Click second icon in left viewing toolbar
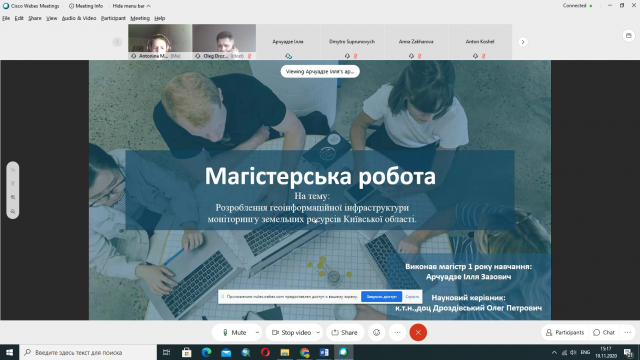This screenshot has width=640, height=360. coord(13,184)
